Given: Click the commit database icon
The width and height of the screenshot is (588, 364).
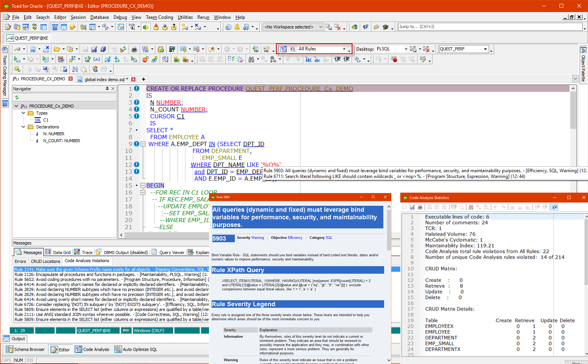Looking at the screenshot, I should click(x=156, y=27).
